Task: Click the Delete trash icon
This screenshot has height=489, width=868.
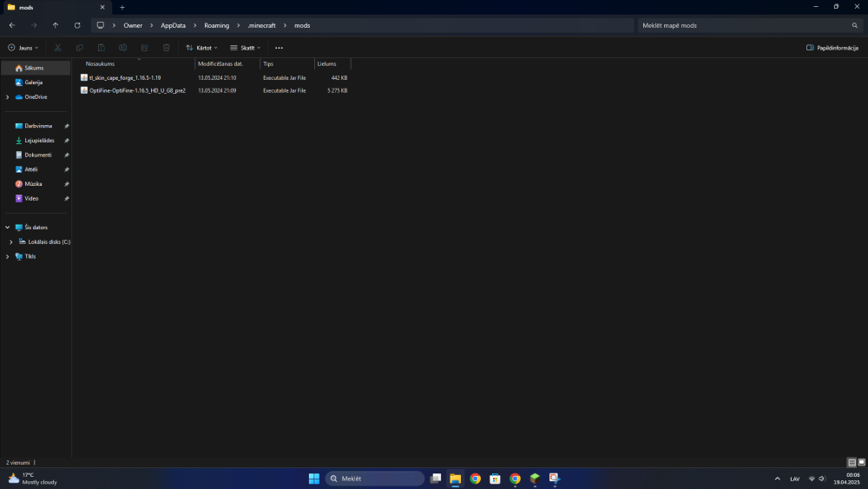Action: click(x=167, y=48)
